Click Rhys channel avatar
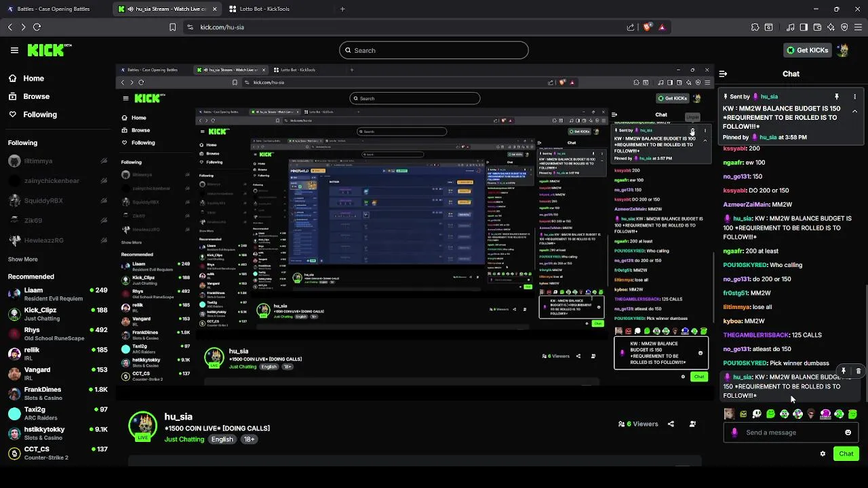This screenshot has width=868, height=488. pyautogui.click(x=14, y=334)
